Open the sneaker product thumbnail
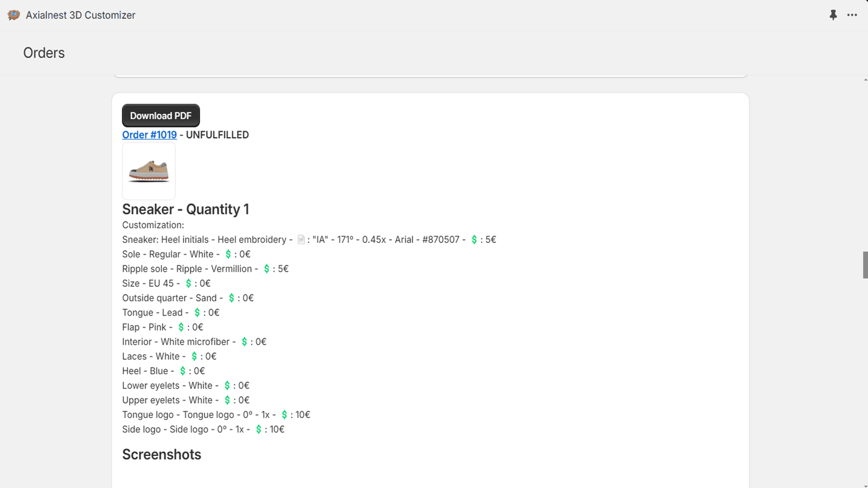The height and width of the screenshot is (488, 868). (149, 171)
